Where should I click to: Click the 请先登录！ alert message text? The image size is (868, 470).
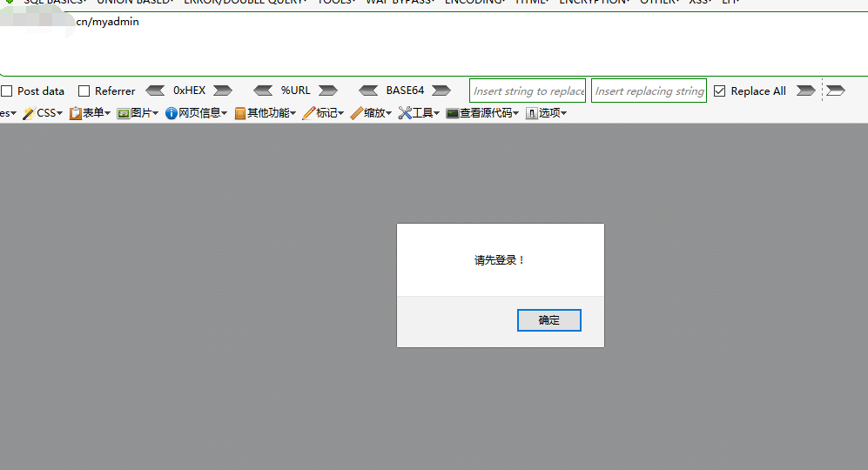[x=500, y=260]
